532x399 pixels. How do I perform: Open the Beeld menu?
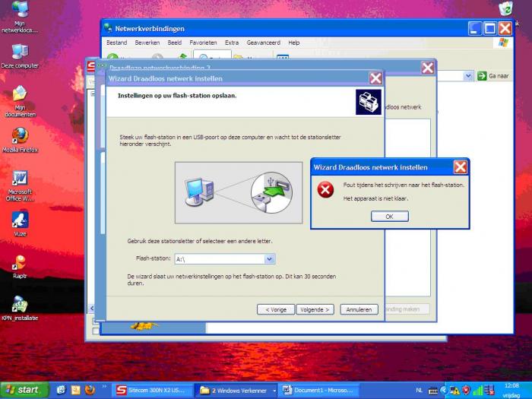tap(174, 43)
